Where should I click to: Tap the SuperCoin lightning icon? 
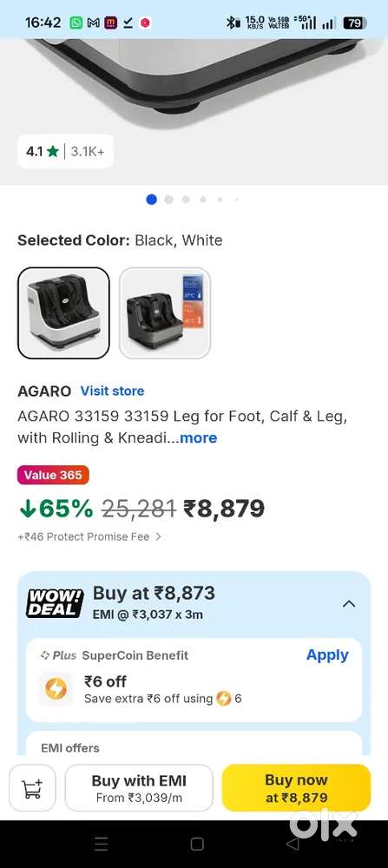pyautogui.click(x=56, y=689)
